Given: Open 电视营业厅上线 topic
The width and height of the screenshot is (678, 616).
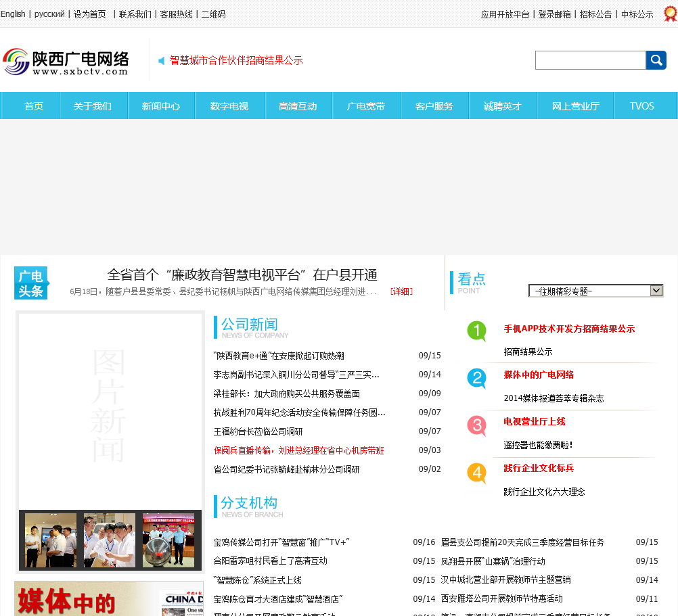Looking at the screenshot, I should tap(535, 422).
